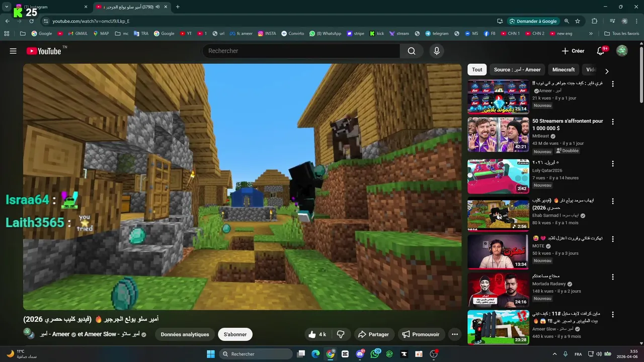The width and height of the screenshot is (644, 362).
Task: Open options for Mortada Radawy video
Action: coord(613,277)
